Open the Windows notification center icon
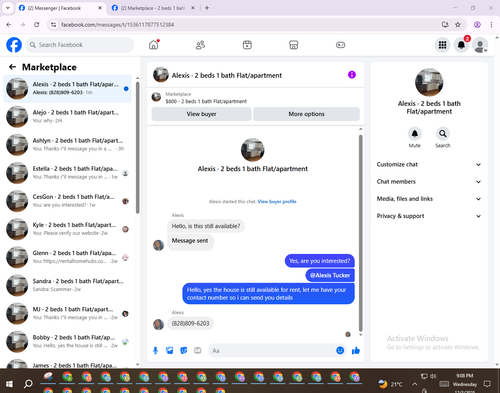 pyautogui.click(x=487, y=384)
